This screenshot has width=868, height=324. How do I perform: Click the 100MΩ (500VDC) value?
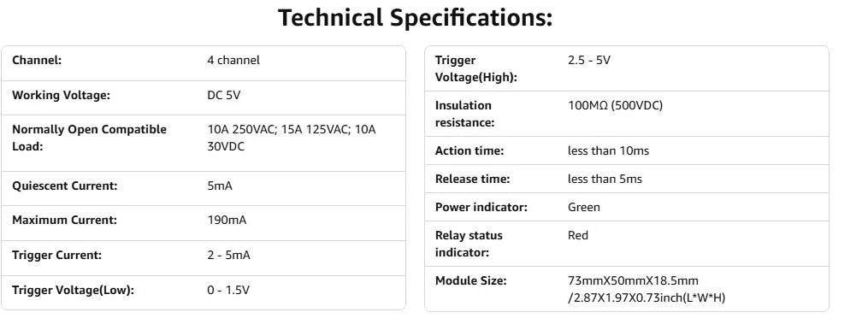tap(615, 106)
